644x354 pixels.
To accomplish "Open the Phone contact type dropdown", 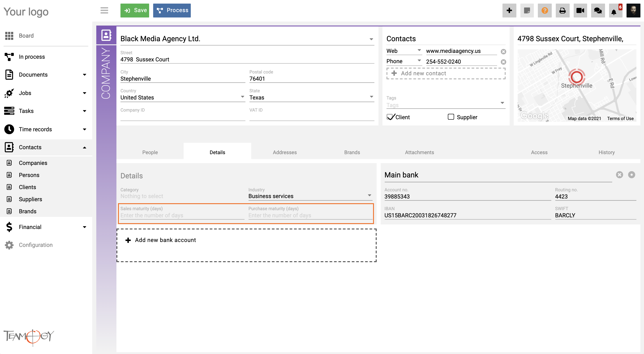I will (x=404, y=61).
